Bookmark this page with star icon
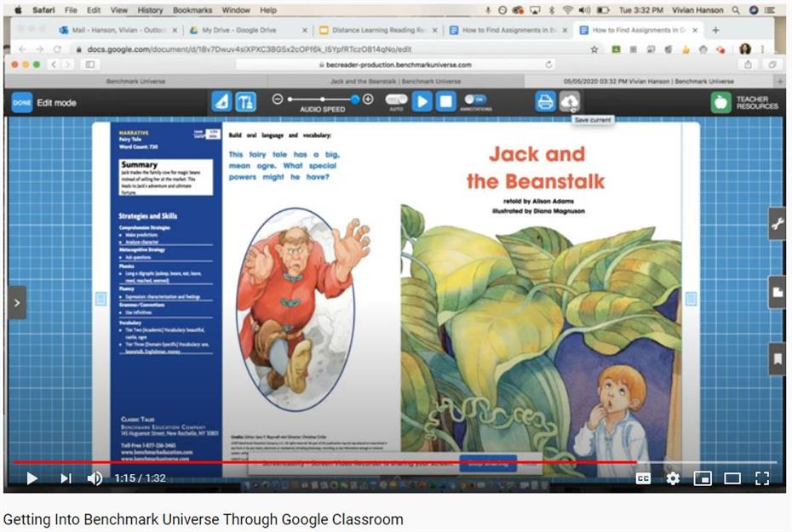The image size is (792, 532). (594, 49)
